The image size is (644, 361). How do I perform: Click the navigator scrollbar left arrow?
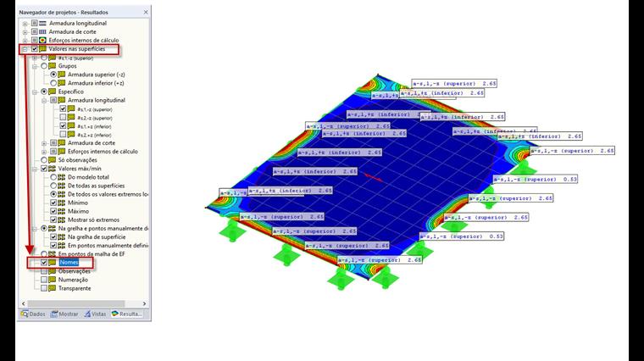[x=24, y=303]
